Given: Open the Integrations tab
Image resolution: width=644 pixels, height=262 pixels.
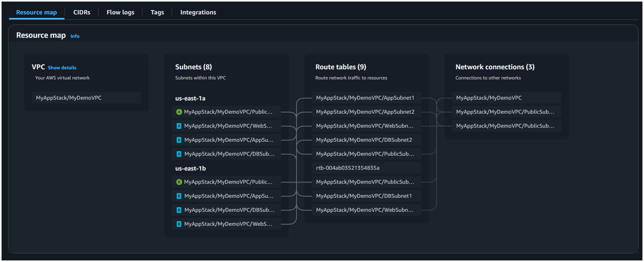Looking at the screenshot, I should tap(198, 12).
